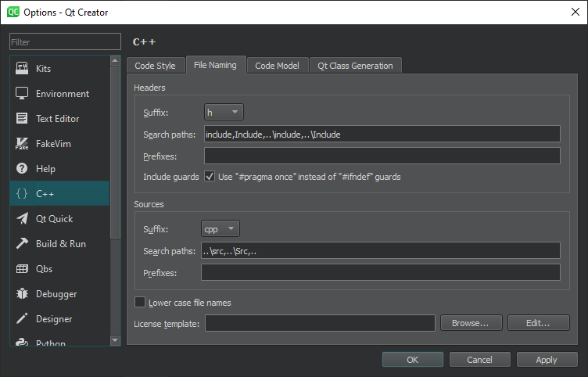The width and height of the screenshot is (588, 377).
Task: Select the Text Editor category label
Action: 58,119
